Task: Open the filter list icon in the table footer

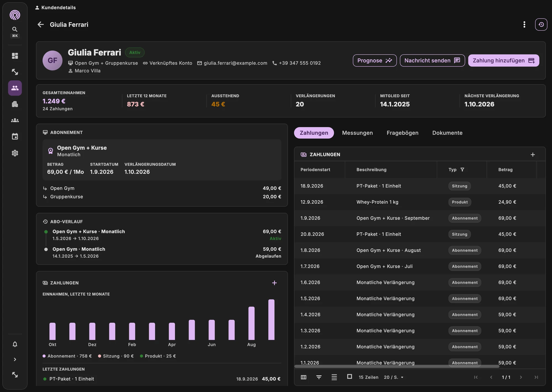Action: click(319, 377)
